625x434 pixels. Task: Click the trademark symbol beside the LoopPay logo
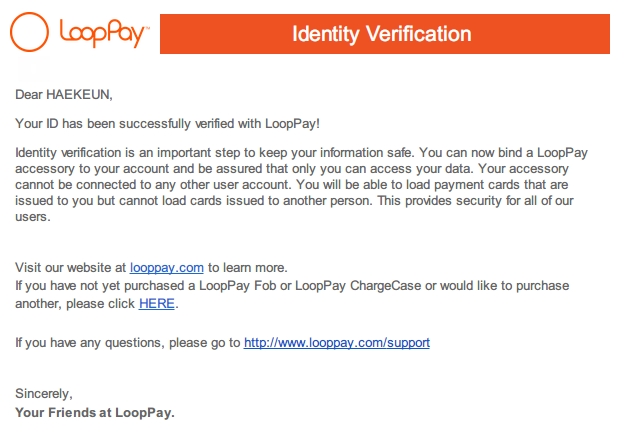(147, 28)
